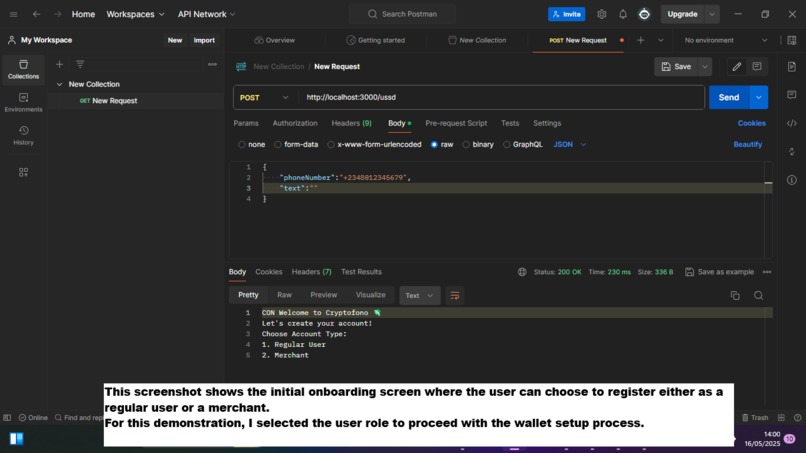Open the notifications bell

(622, 14)
